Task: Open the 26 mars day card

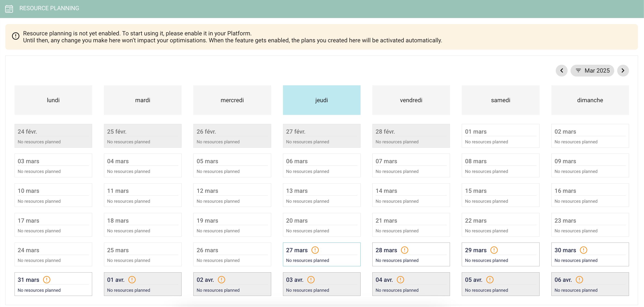Action: click(232, 255)
